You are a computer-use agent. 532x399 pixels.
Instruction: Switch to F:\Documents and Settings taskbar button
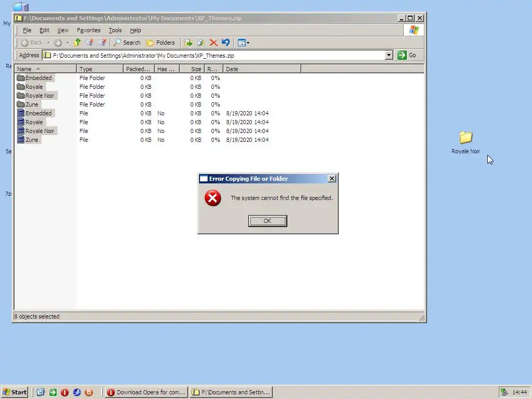click(x=231, y=392)
